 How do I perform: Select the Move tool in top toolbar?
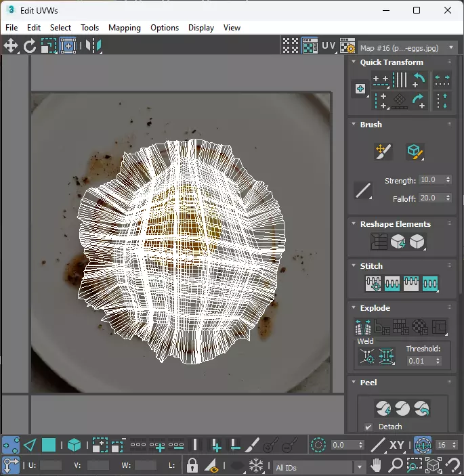[x=11, y=46]
